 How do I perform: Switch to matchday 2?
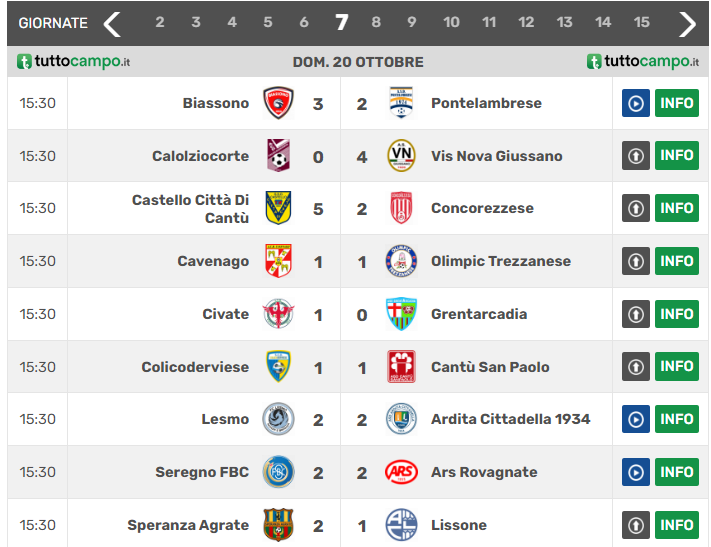tap(159, 22)
